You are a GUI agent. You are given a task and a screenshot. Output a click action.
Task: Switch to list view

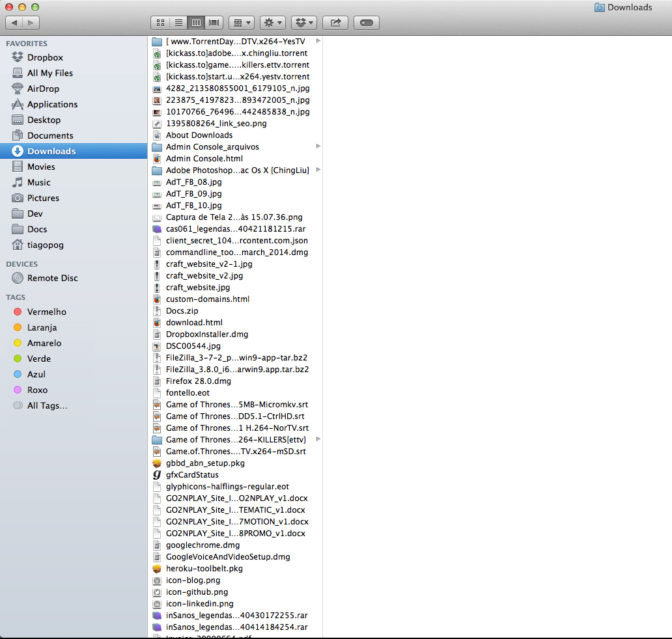coord(178,22)
